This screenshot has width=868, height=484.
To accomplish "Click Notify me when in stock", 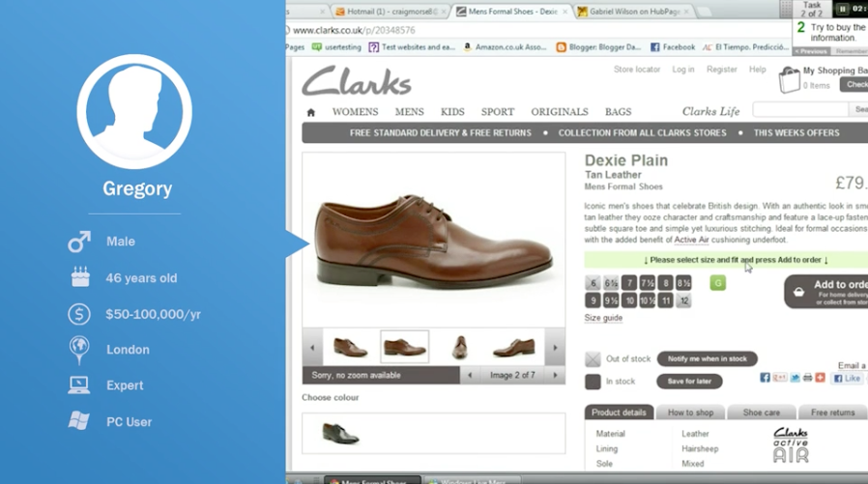I will click(707, 359).
